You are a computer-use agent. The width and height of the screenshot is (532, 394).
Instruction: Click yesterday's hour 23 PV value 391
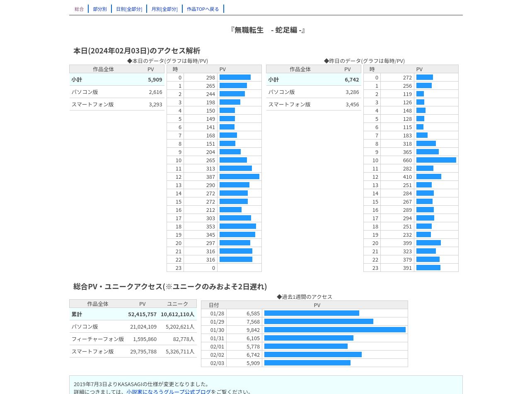tap(407, 268)
